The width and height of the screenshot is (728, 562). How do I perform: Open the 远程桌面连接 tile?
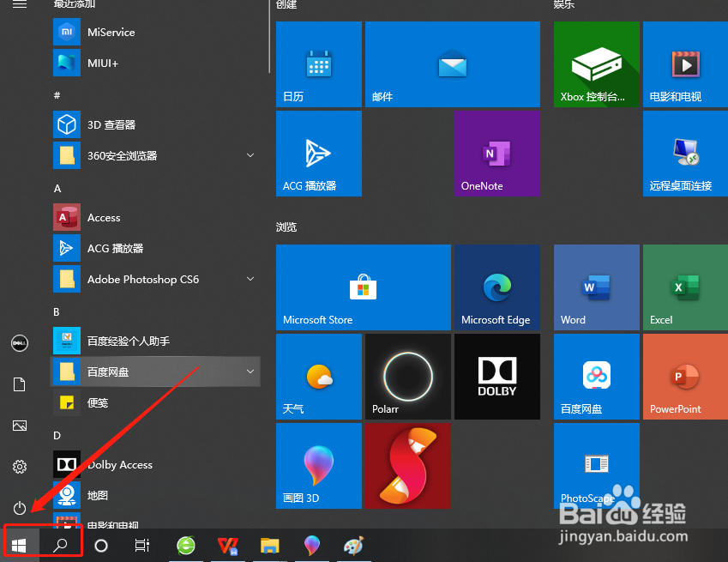pos(685,154)
